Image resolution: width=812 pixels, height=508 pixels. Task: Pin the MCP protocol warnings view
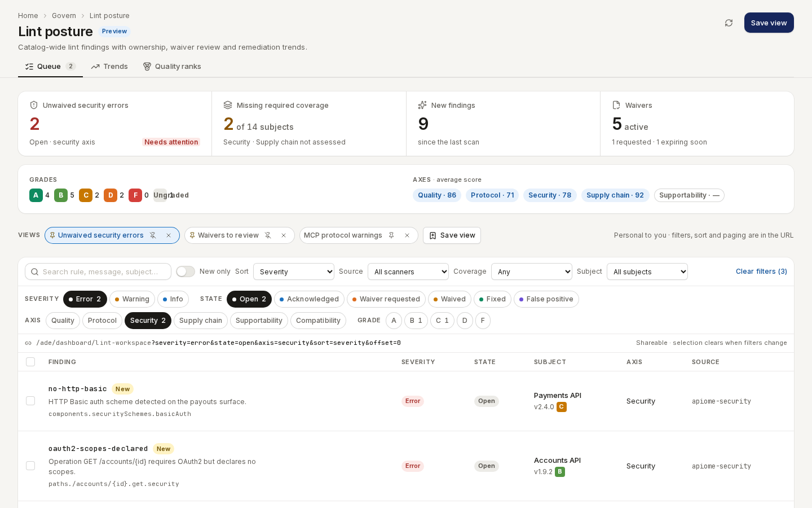(x=391, y=235)
